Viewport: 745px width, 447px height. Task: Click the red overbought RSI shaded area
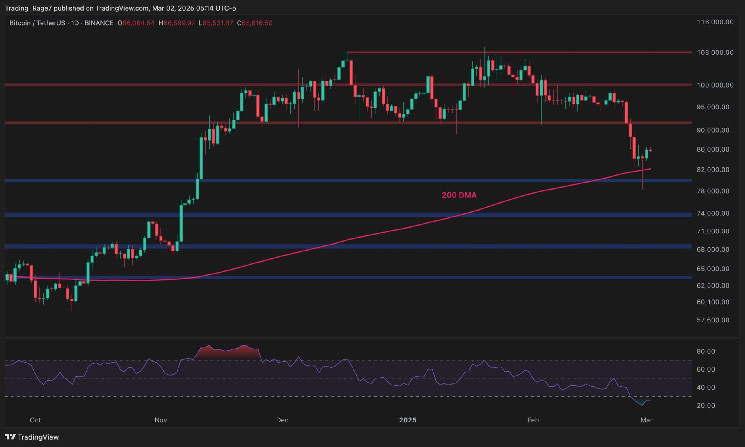(x=230, y=352)
